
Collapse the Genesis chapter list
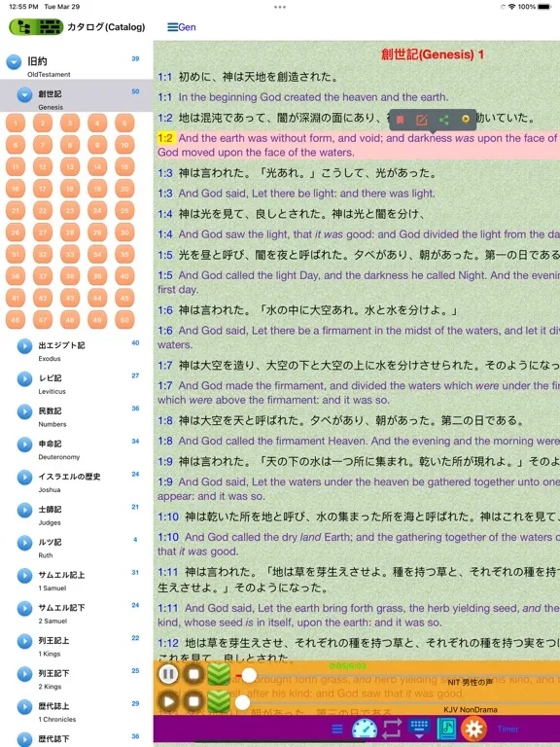[24, 94]
